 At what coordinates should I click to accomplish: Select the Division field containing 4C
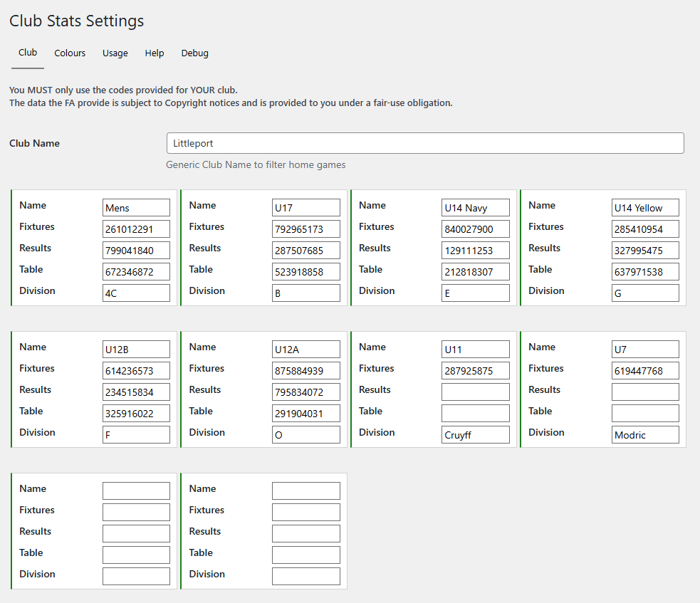pyautogui.click(x=136, y=293)
